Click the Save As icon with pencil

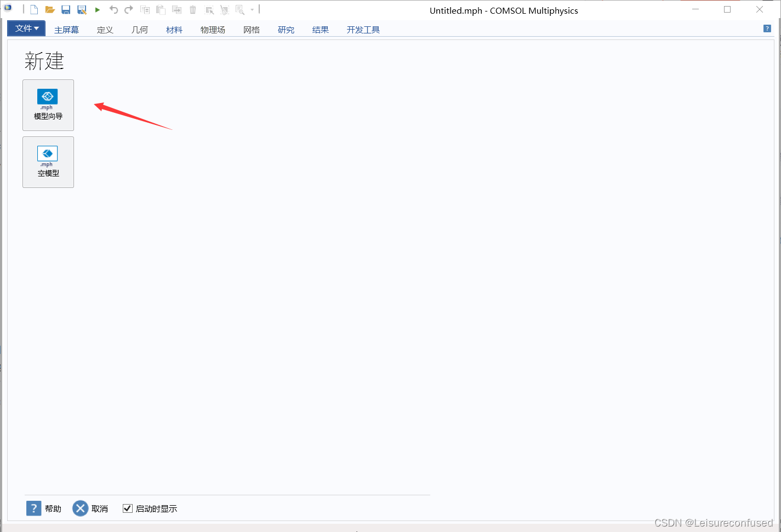coord(82,10)
